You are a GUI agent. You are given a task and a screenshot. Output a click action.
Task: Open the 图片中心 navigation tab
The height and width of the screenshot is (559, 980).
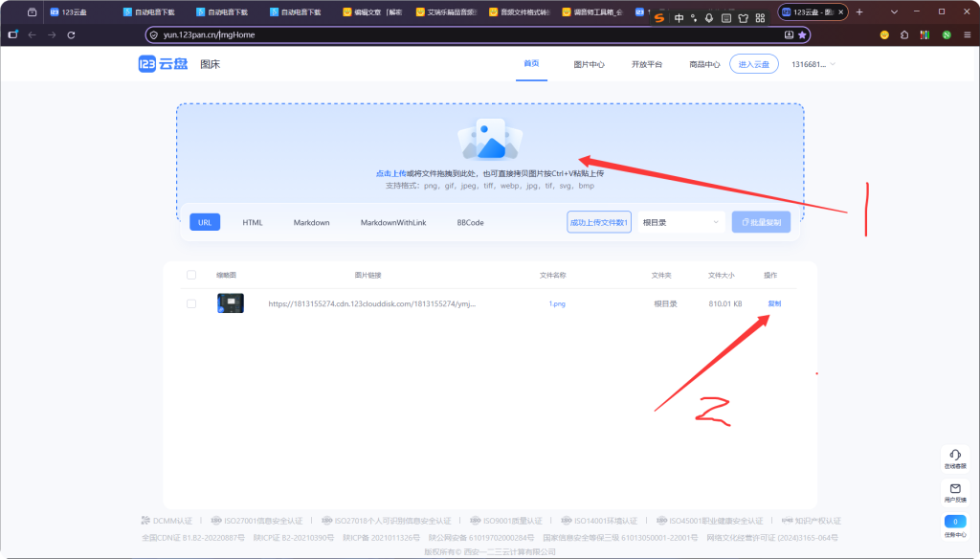[589, 64]
